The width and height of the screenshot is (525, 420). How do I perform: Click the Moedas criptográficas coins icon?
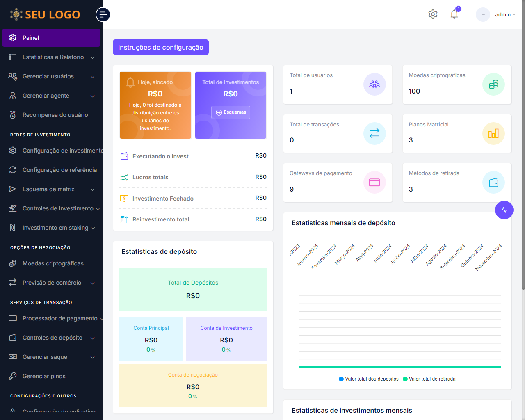click(x=493, y=84)
